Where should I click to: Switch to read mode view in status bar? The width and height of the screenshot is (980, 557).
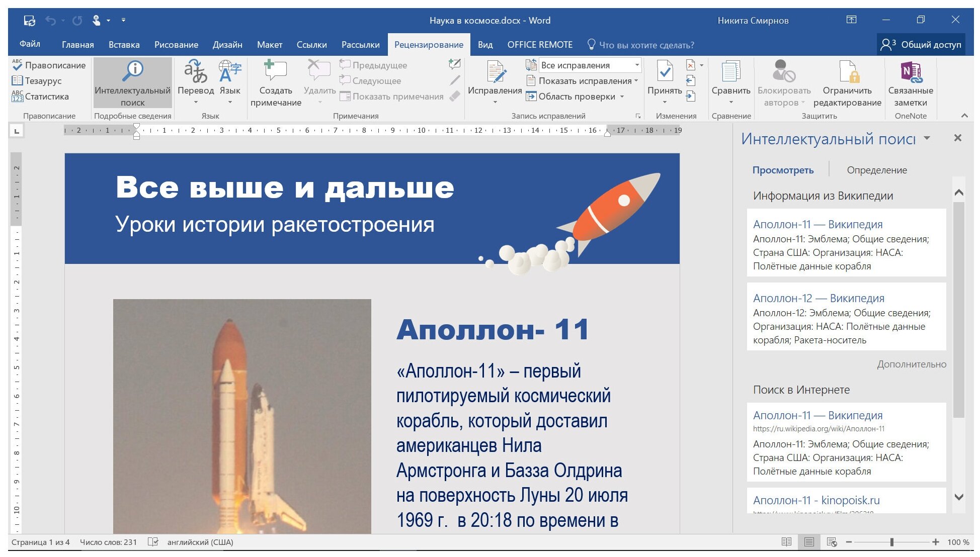coord(786,542)
